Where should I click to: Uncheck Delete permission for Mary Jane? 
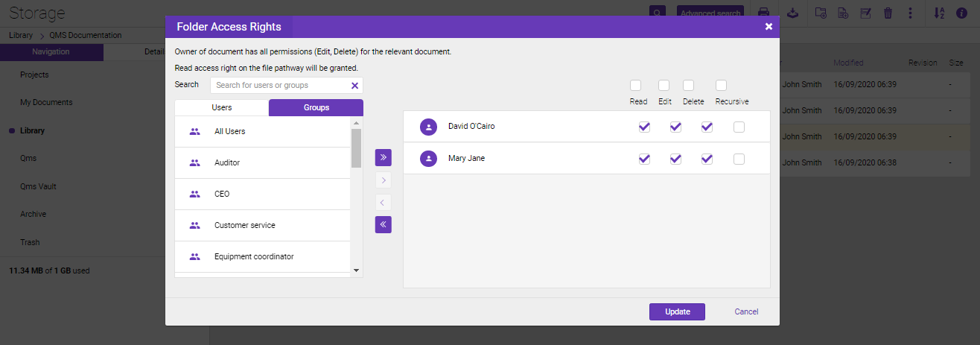click(x=707, y=159)
